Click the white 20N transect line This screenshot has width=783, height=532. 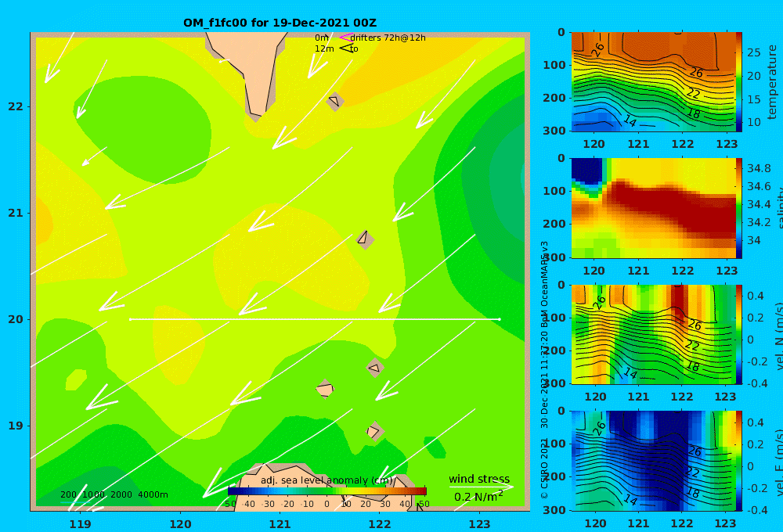[315, 319]
